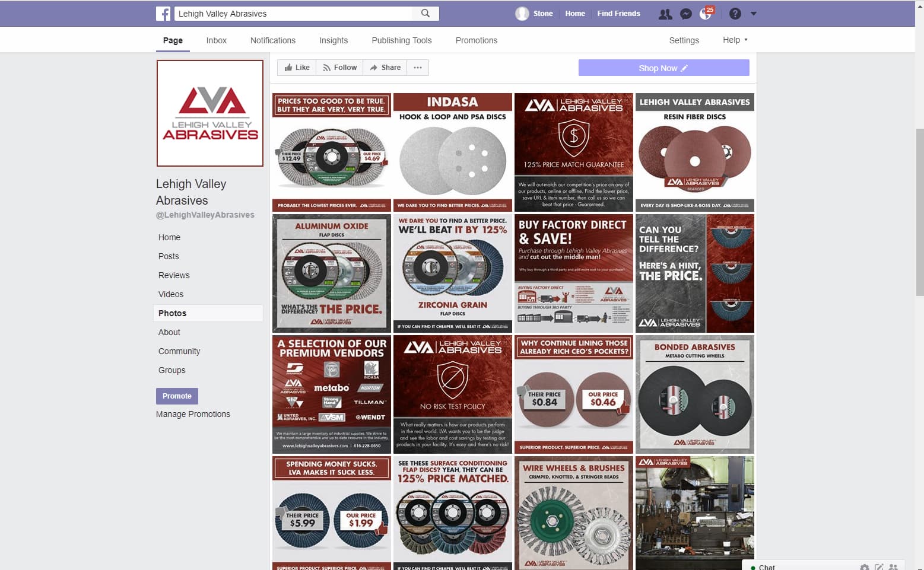Image resolution: width=924 pixels, height=570 pixels.
Task: Expand the Help dropdown menu
Action: pyautogui.click(x=735, y=40)
